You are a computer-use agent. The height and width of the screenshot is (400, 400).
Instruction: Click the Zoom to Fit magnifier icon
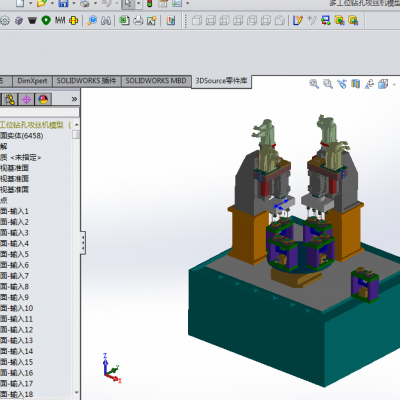tap(314, 84)
